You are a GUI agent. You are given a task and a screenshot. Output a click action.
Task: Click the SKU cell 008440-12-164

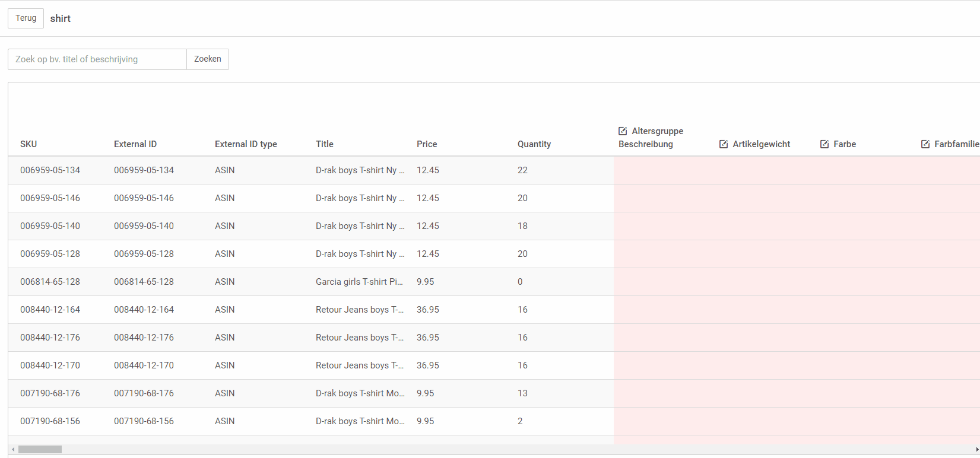[50, 310]
